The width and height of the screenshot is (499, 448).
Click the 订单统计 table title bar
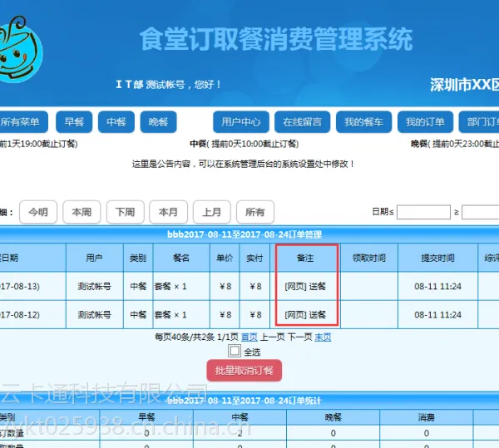[x=249, y=401]
